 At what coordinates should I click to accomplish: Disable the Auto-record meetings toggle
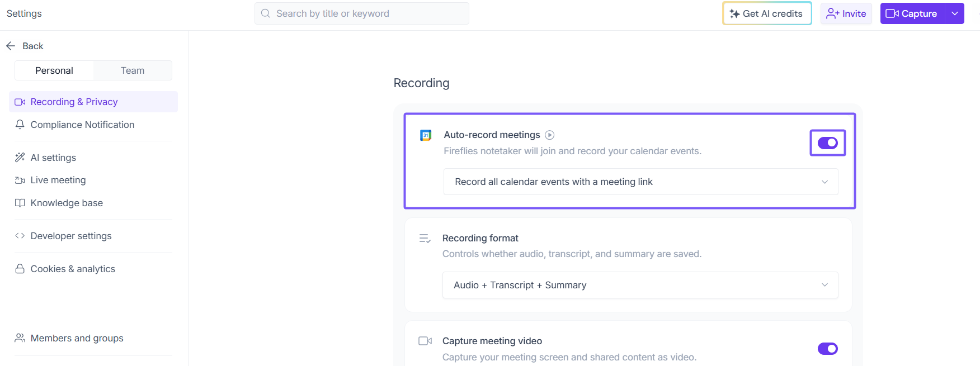pyautogui.click(x=827, y=143)
